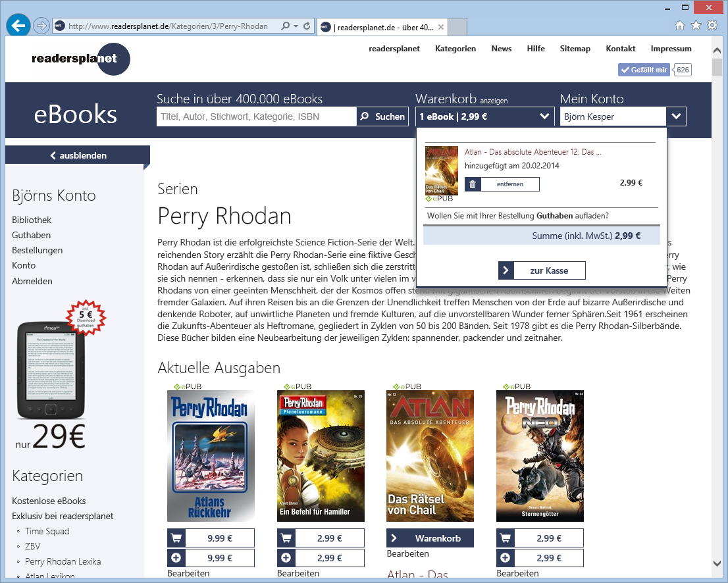Open News menu item
This screenshot has width=728, height=583.
(502, 49)
